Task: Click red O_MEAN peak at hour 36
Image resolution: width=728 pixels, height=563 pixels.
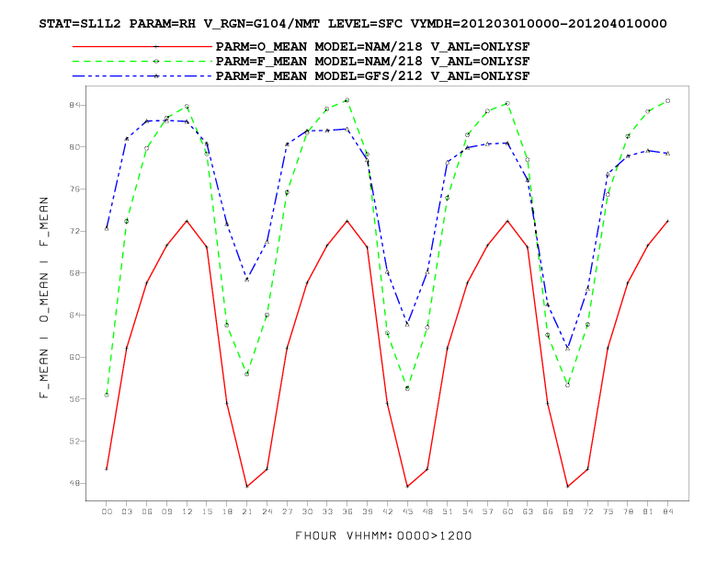Action: [x=347, y=221]
